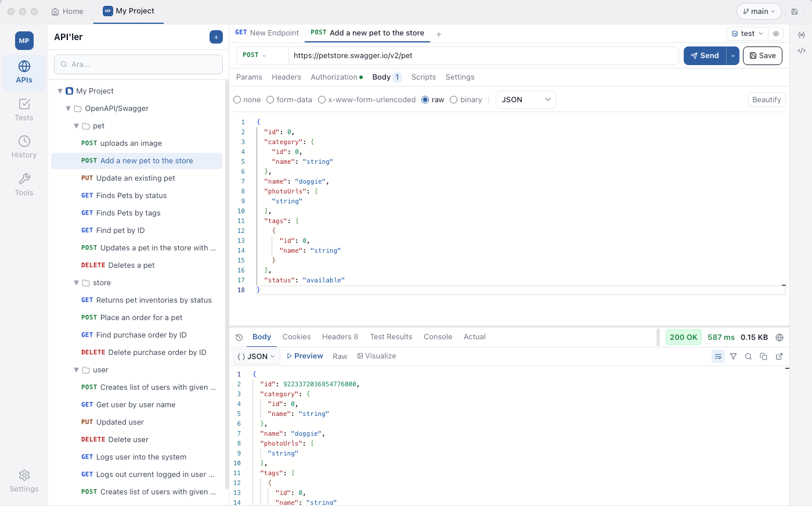Collapse the OpenAPI/Swagger folder
Viewport: 812px width, 506px height.
[68, 109]
